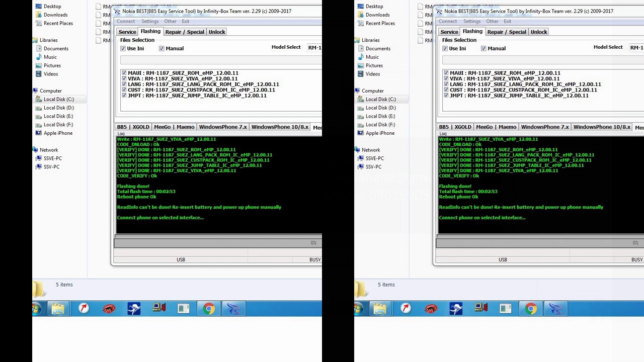644x362 pixels.
Task: Open the Model Select combo box, left window
Action: pos(314,48)
